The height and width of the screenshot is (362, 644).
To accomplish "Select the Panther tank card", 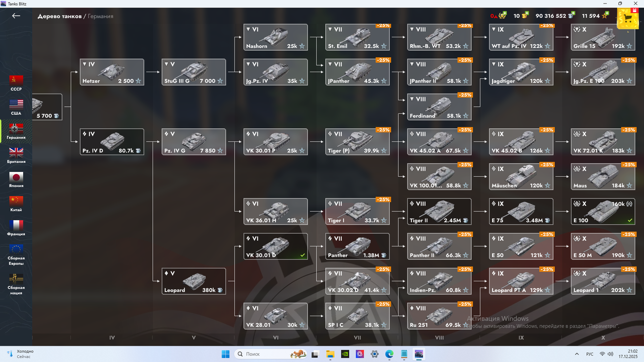I will click(358, 246).
